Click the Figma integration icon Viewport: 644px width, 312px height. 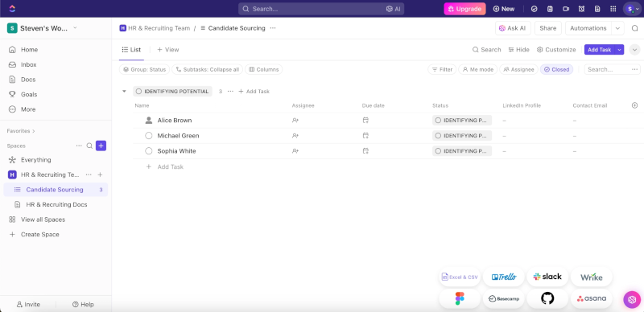pyautogui.click(x=460, y=298)
